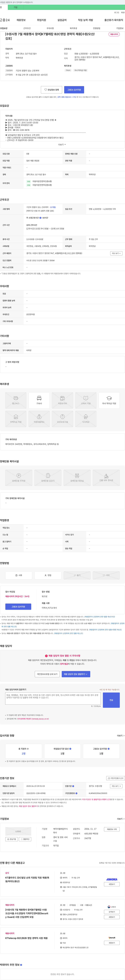The height and width of the screenshot is (980, 125).
Task: Click 더보기 beside 기업정보
Action: [120, 819]
